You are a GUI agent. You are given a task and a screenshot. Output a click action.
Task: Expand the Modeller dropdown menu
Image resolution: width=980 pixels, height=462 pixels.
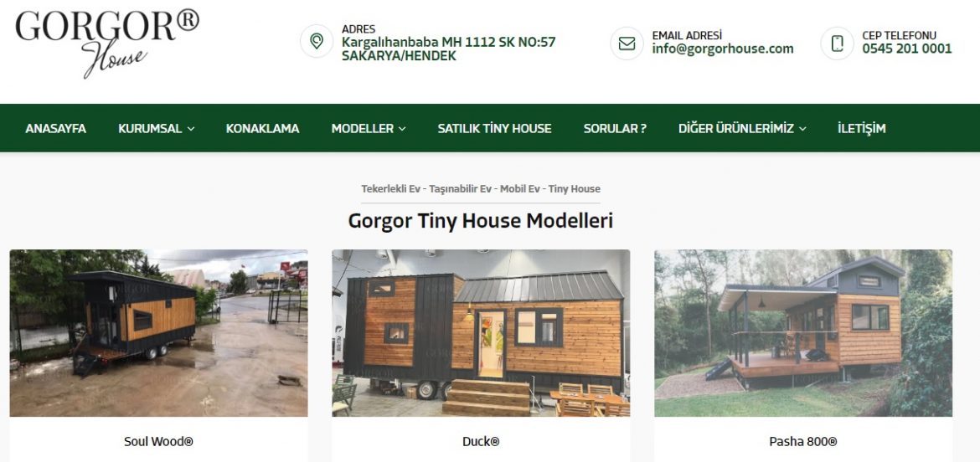369,129
